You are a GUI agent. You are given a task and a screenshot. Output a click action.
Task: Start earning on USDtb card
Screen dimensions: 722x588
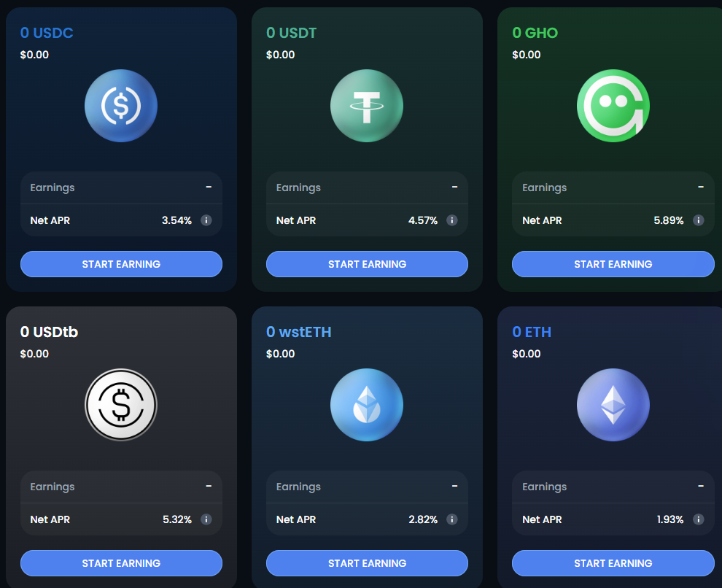point(121,563)
